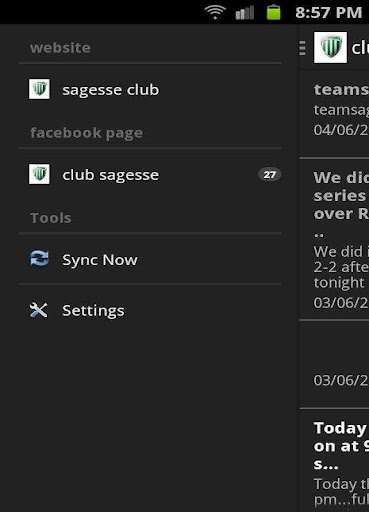Open the club sagesse facebook page
Screen dimensions: 369x512
click(150, 174)
